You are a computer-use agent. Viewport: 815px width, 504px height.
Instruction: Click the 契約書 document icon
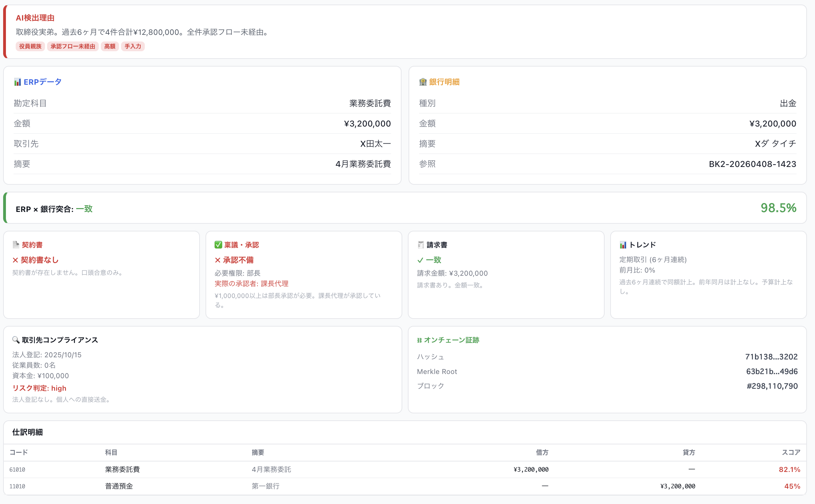point(16,245)
